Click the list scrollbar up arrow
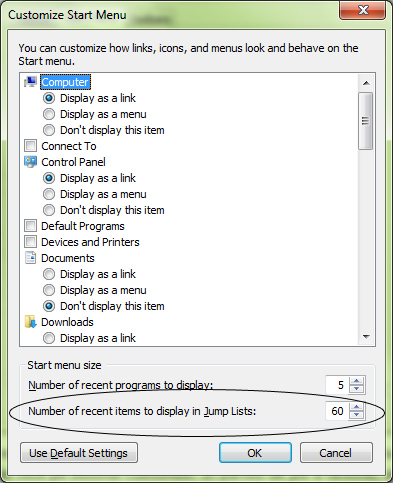This screenshot has height=483, width=393. [366, 83]
